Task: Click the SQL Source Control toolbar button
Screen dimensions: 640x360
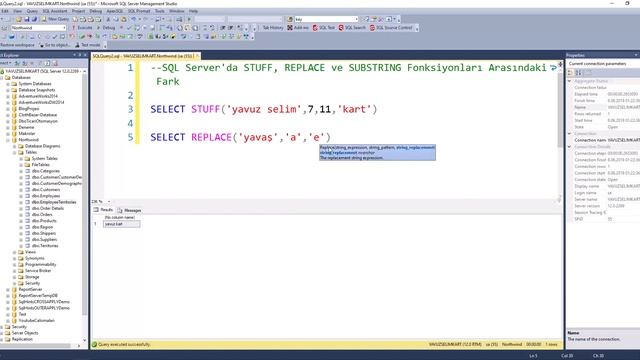Action: 391,28
